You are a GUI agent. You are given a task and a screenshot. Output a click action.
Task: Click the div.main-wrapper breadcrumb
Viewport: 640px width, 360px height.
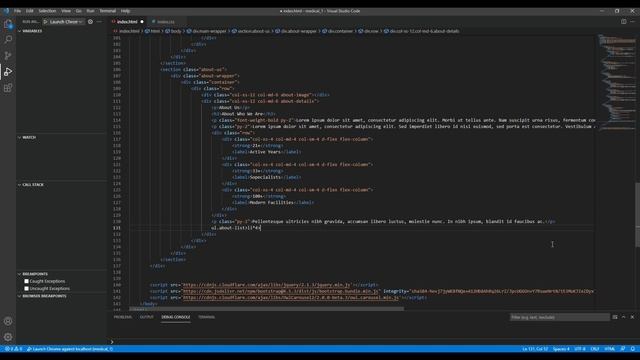(207, 31)
